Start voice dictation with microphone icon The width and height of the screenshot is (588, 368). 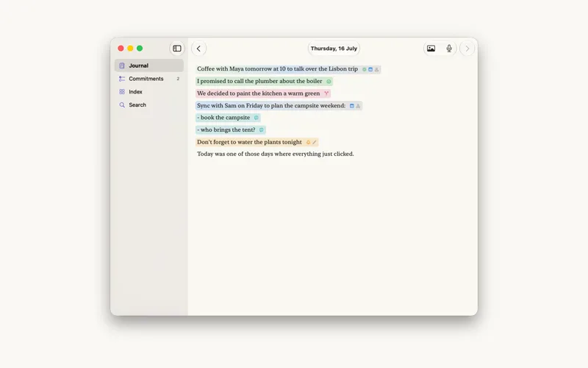[449, 49]
